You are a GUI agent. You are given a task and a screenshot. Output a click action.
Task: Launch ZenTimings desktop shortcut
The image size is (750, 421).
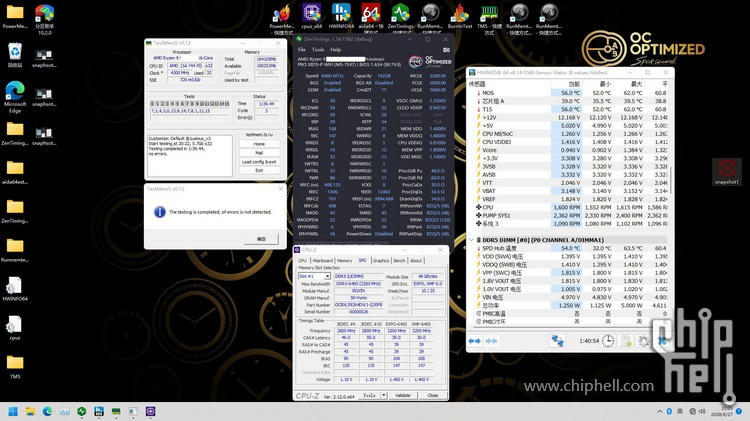pyautogui.click(x=400, y=18)
